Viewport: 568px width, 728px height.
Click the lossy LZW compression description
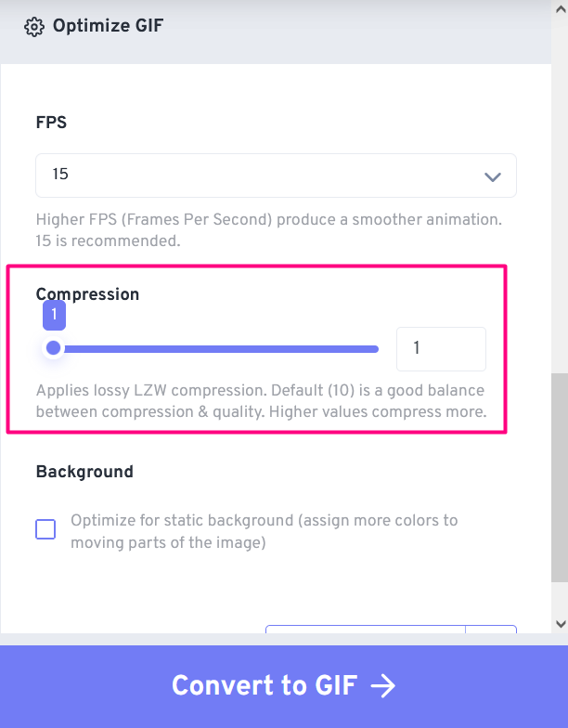(260, 401)
